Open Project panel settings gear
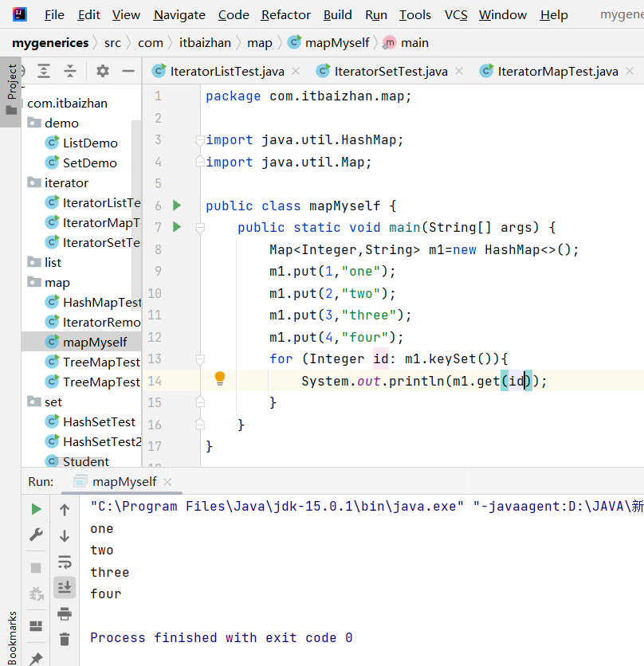Screen dimensions: 644x666 click(x=103, y=71)
